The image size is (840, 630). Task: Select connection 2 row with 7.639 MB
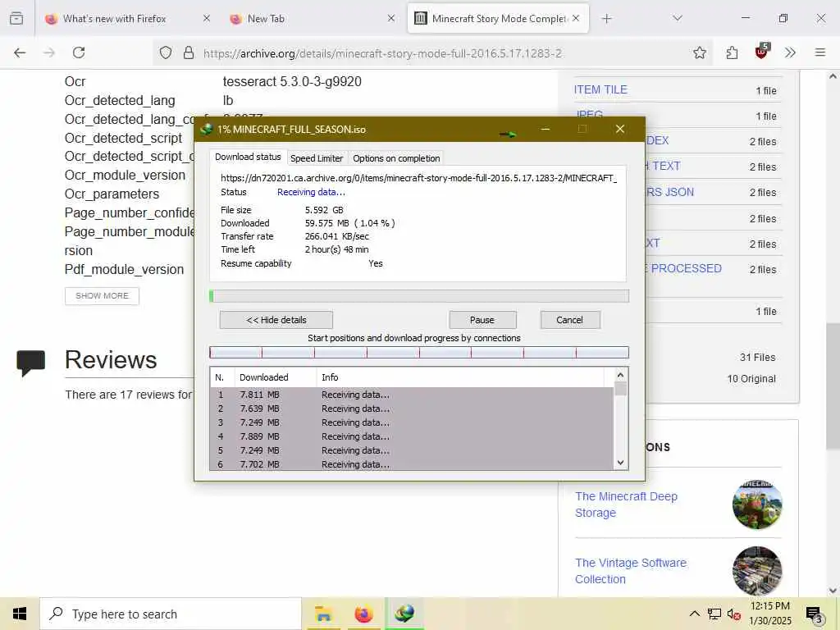412,409
